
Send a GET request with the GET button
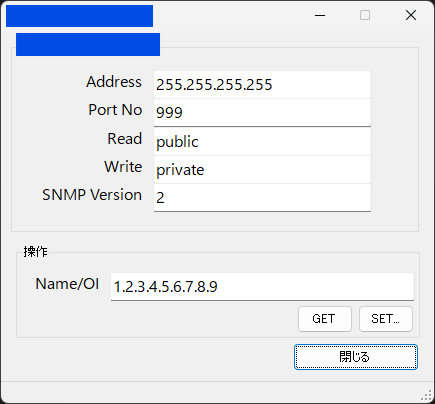[325, 319]
